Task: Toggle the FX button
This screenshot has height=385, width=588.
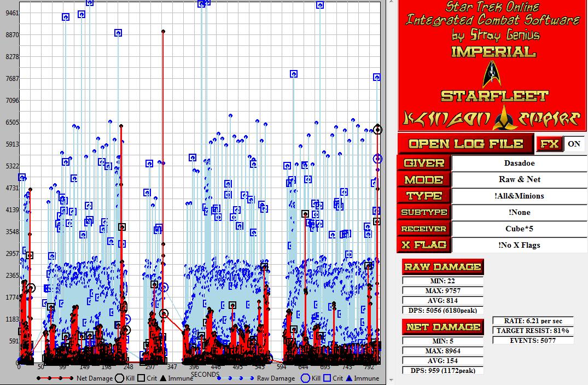Action: tap(549, 144)
